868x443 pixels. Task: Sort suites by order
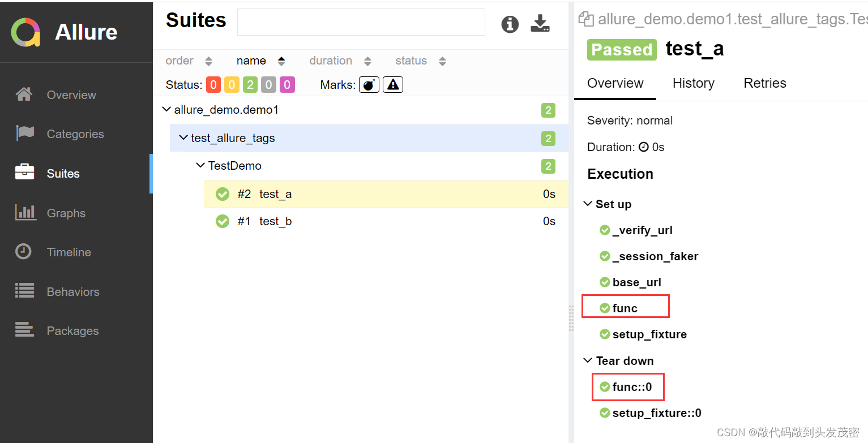189,61
